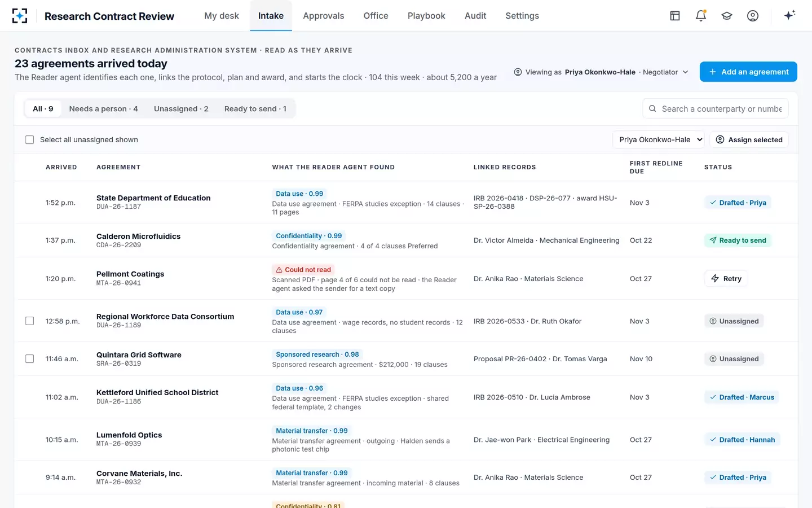Expand the Viewing as Priya Okonkwo-Hale switcher

coord(601,72)
